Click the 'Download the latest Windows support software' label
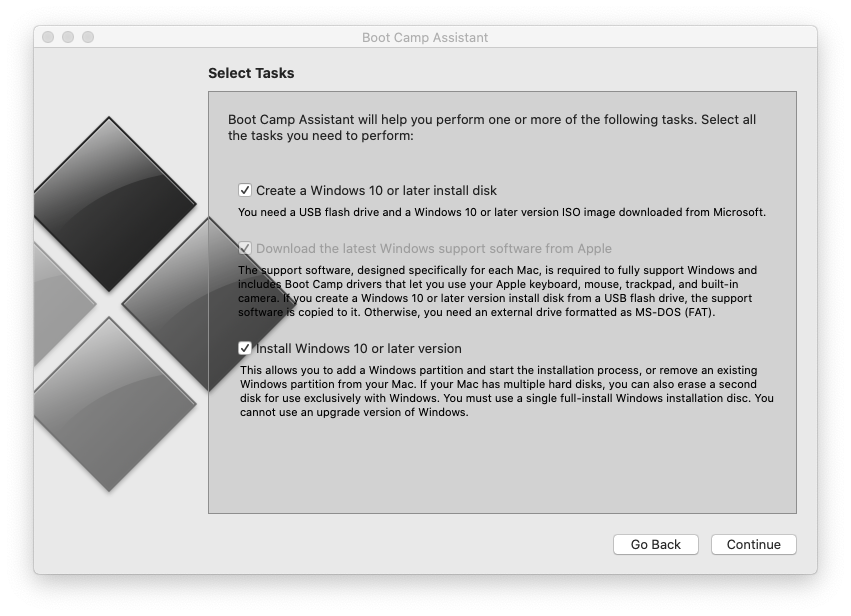Viewport: 851px width, 616px height. (x=434, y=249)
